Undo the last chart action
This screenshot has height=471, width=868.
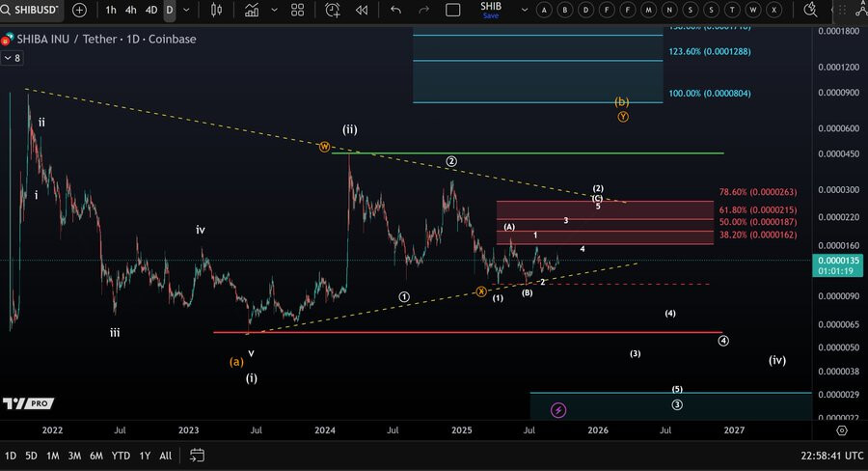tap(395, 10)
